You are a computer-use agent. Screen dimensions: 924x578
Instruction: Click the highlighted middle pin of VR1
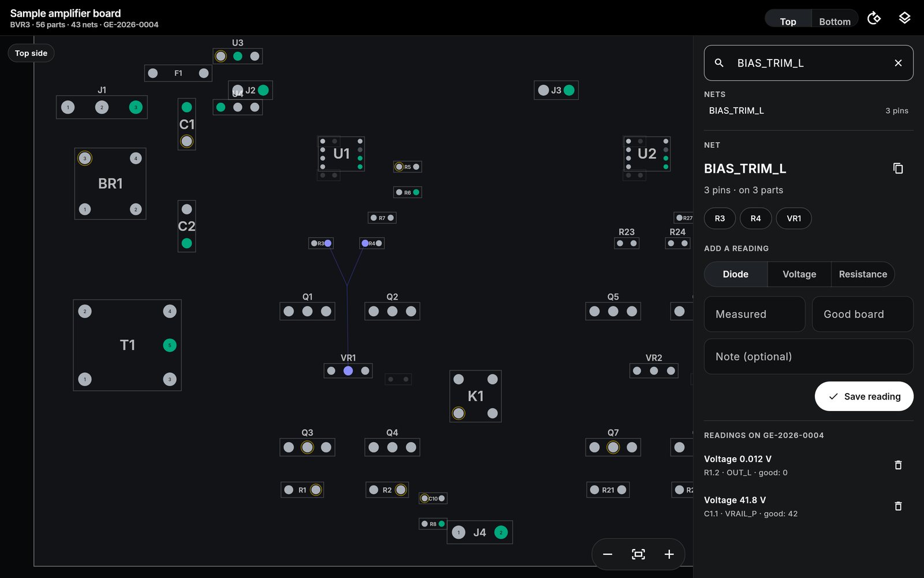point(348,370)
